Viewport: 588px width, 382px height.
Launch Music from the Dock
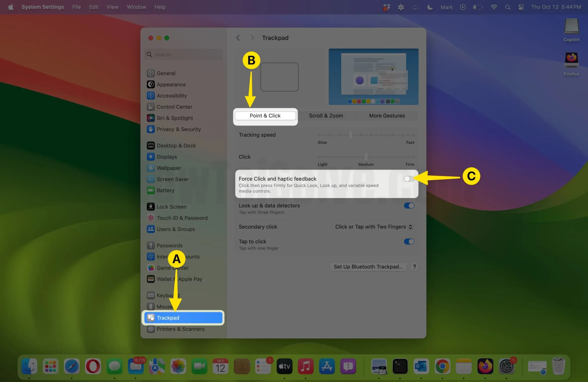coord(306,366)
